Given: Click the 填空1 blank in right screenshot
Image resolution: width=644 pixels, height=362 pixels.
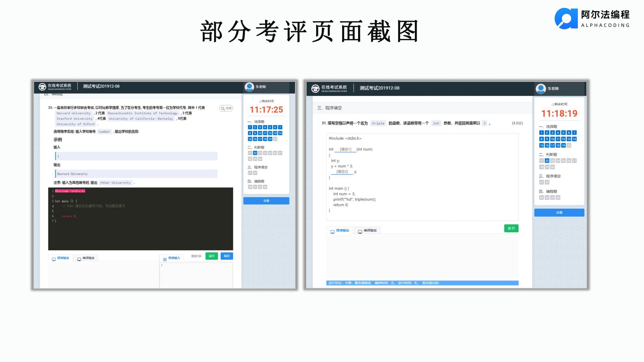Looking at the screenshot, I should (x=345, y=149).
